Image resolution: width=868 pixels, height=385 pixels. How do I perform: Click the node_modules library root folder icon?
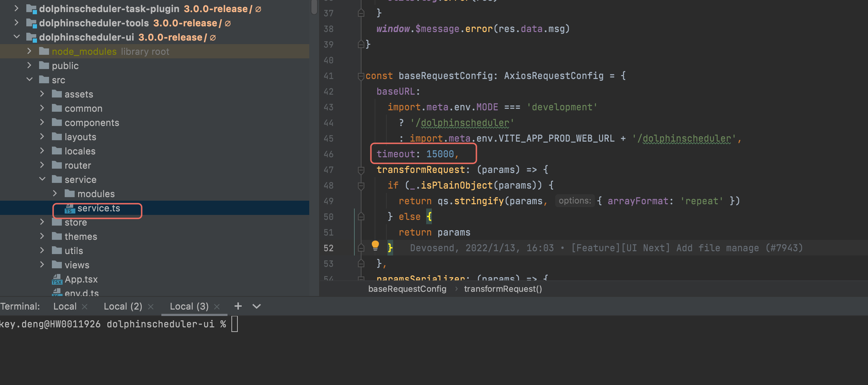(44, 51)
